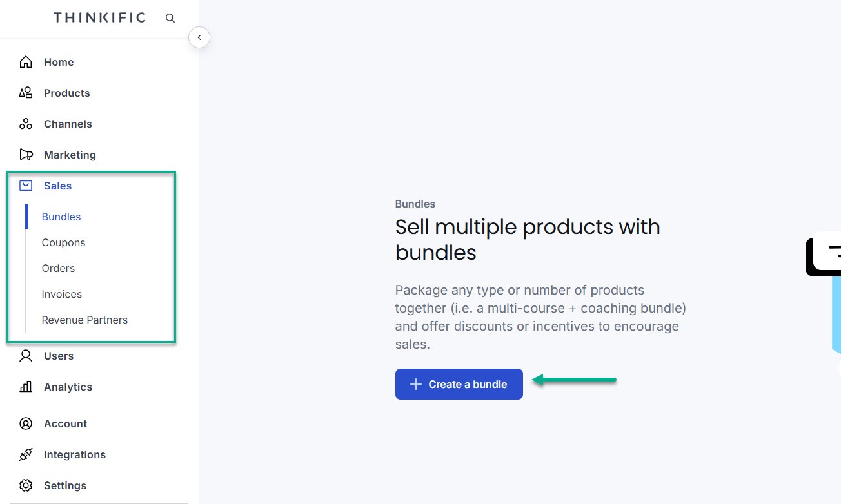
Task: Collapse the Sales menu section
Action: tap(57, 186)
